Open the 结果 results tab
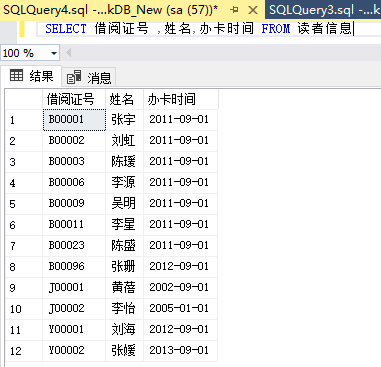Viewport: 381px width, 367px height. pyautogui.click(x=32, y=76)
